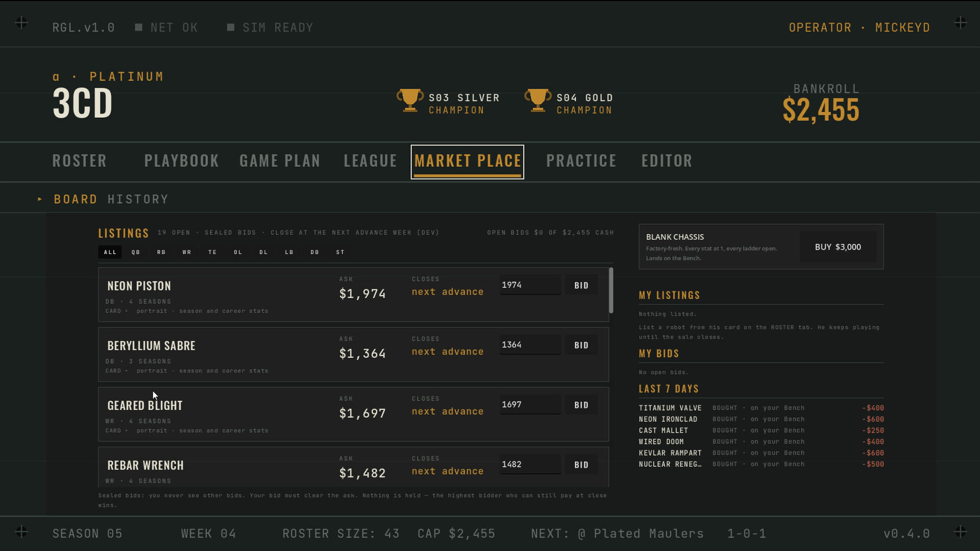Filter listings by OL

coord(238,252)
